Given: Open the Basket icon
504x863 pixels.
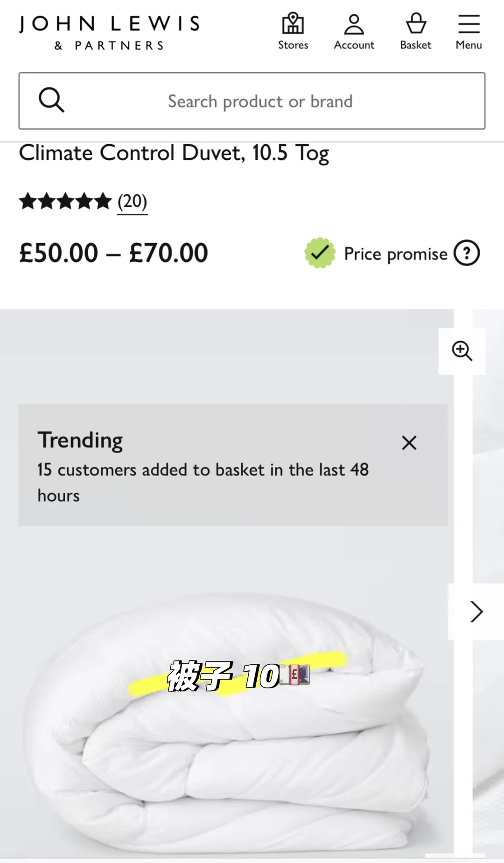Looking at the screenshot, I should tap(416, 32).
